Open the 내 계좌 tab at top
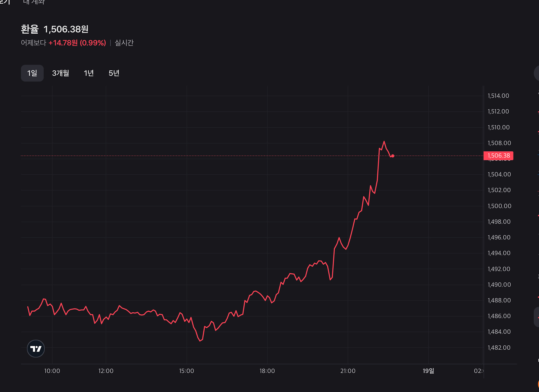This screenshot has width=539, height=392. click(x=34, y=2)
